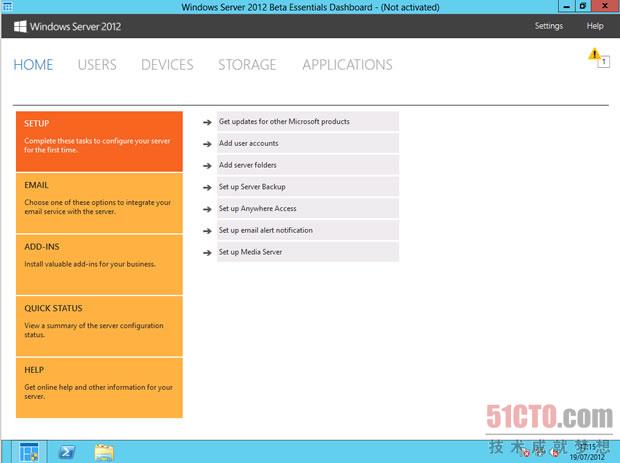The height and width of the screenshot is (463, 620).
Task: Select the ADD-INS category panel
Action: pos(99,263)
